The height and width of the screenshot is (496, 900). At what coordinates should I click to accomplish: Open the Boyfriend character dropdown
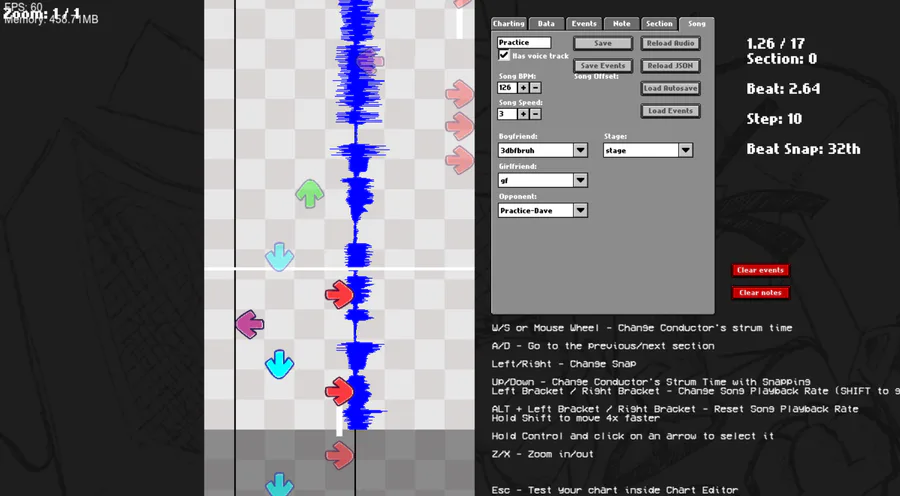click(x=580, y=150)
